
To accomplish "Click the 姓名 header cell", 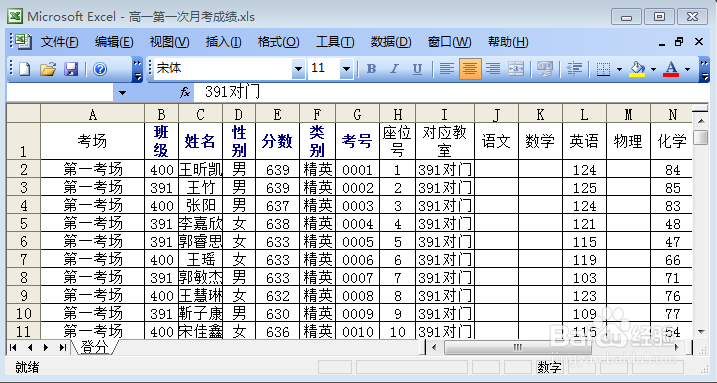I will pos(200,141).
